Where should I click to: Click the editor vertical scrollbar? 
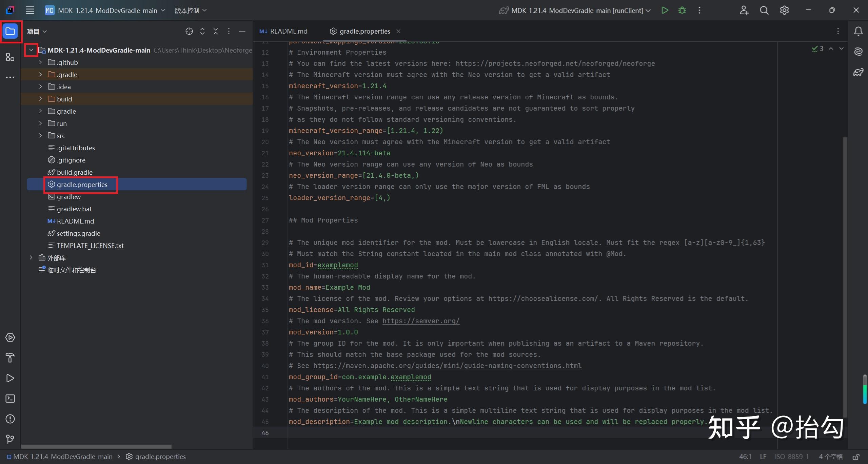tap(845, 271)
